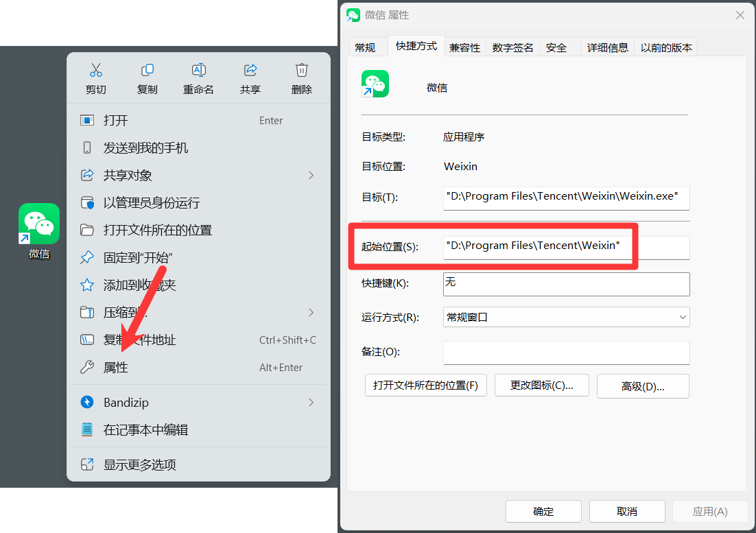Click the 应用程序 target type text
The image size is (756, 533).
point(463,137)
